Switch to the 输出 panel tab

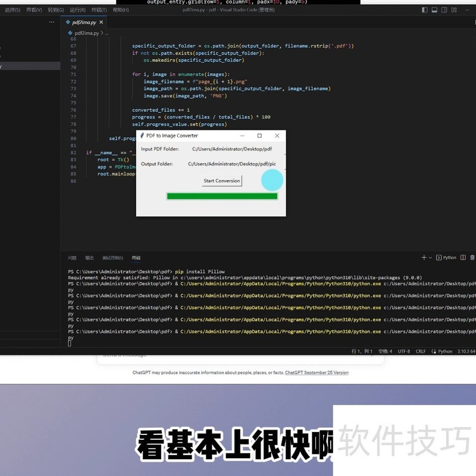(89, 258)
